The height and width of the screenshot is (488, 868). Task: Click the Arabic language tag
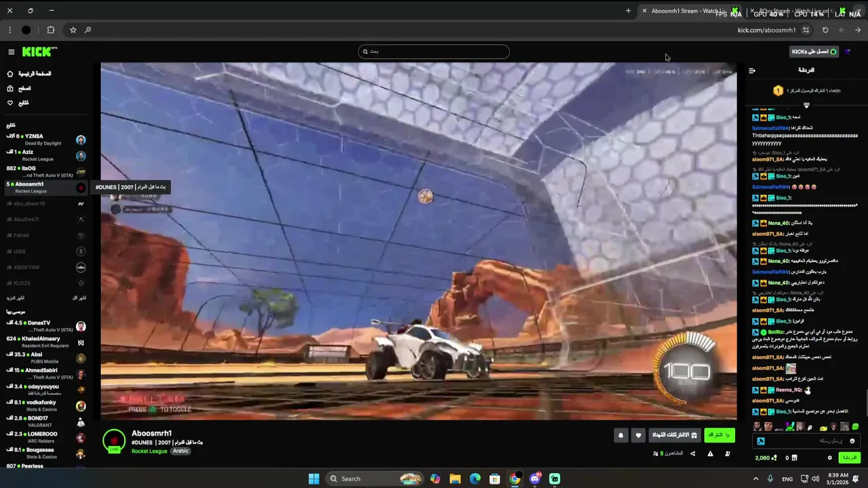coord(180,451)
